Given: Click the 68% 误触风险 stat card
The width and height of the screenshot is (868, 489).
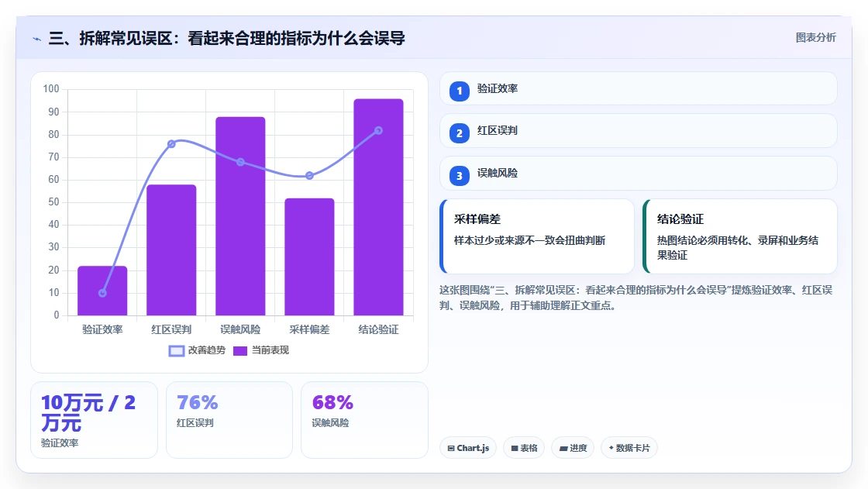Looking at the screenshot, I should click(365, 420).
